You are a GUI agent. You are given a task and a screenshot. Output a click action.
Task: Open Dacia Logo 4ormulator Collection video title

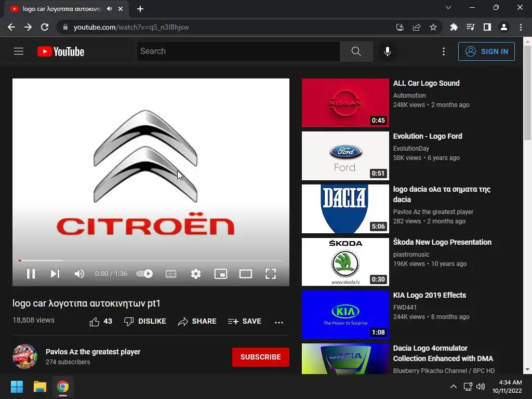[443, 353]
